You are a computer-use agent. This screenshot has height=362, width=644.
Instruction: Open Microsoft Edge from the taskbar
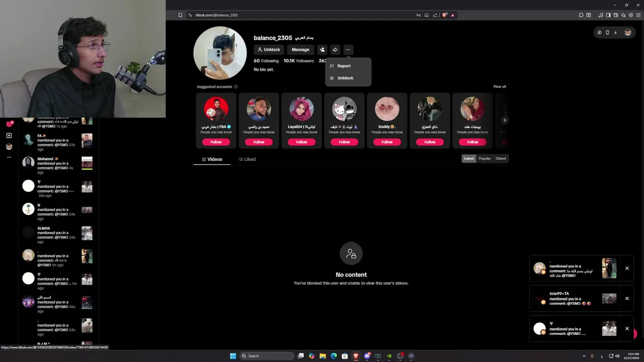[334, 356]
